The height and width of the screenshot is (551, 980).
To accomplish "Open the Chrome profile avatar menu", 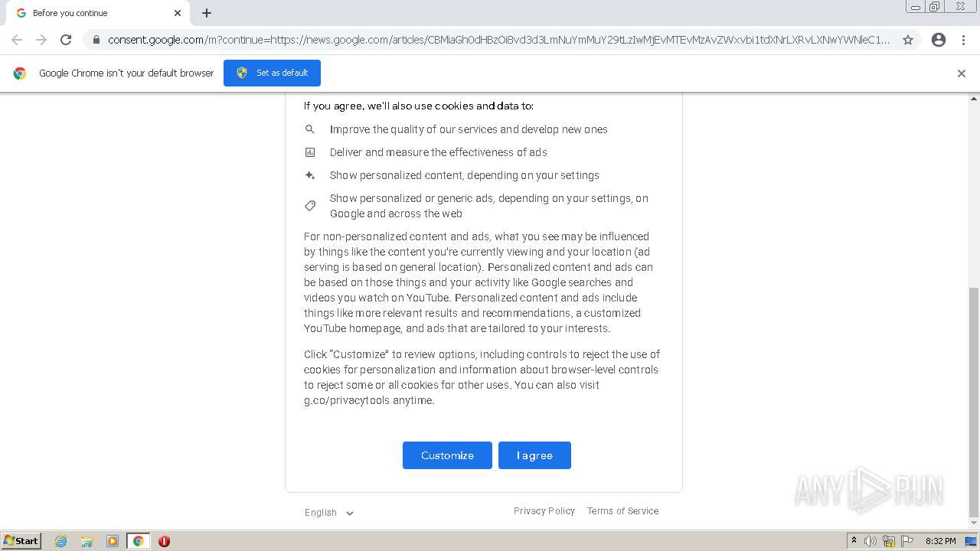I will [939, 40].
